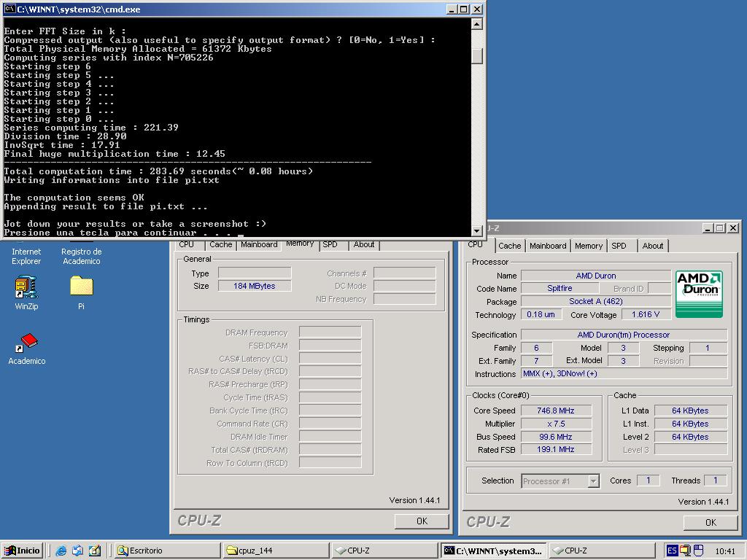Click the Core Speed value 746.8 MHz
The image size is (747, 560).
click(556, 411)
